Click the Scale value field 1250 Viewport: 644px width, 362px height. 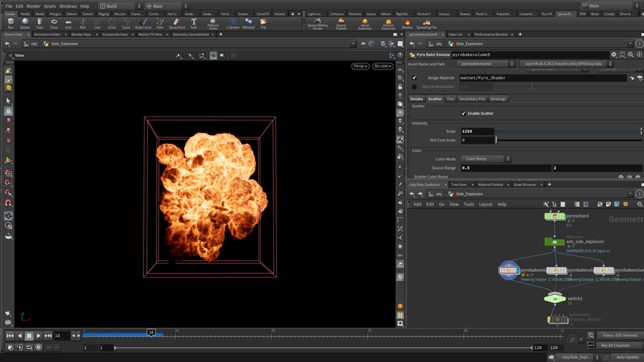pyautogui.click(x=477, y=132)
